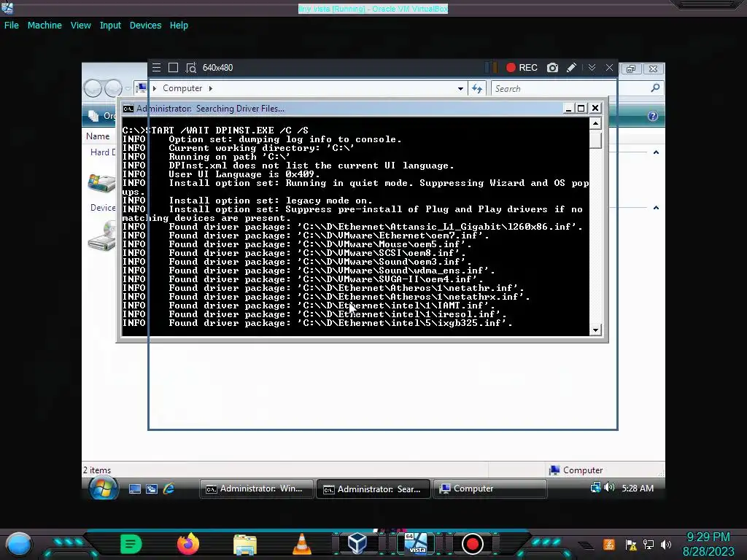Click the Explorer back navigation button
This screenshot has height=560, width=747.
point(93,88)
